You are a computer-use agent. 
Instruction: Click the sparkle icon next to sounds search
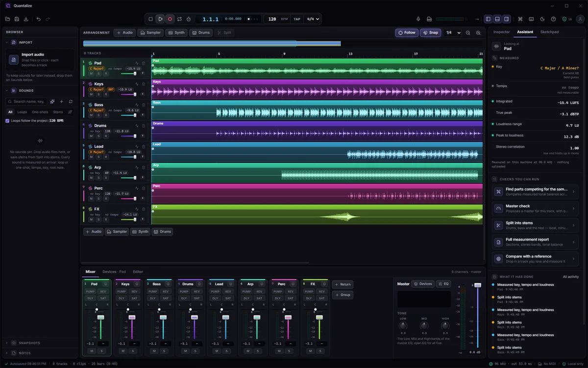52,102
